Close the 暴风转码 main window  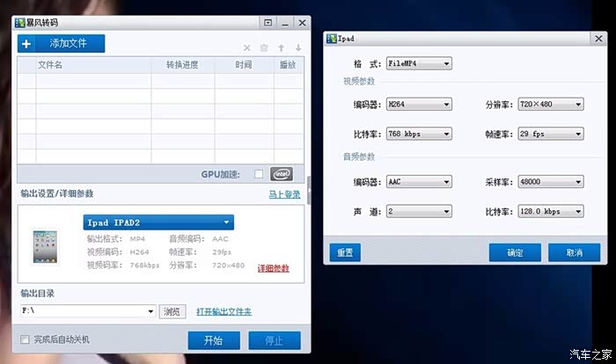[x=302, y=23]
